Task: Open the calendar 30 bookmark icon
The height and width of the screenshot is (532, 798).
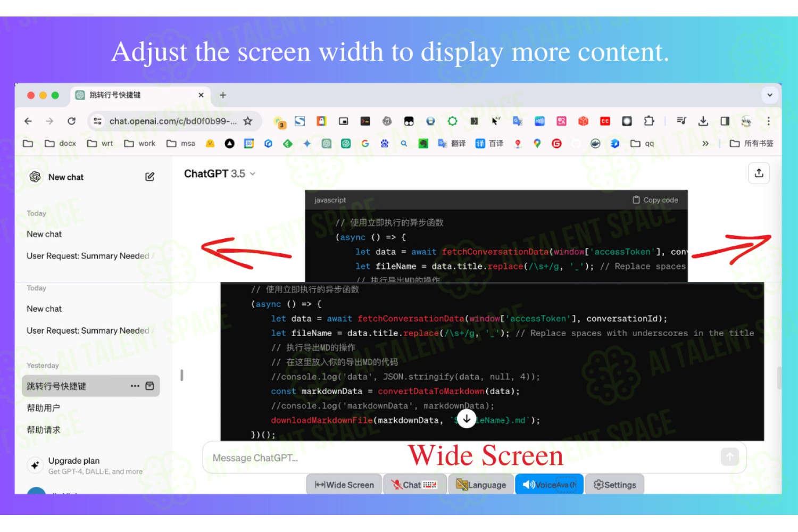Action: click(249, 144)
